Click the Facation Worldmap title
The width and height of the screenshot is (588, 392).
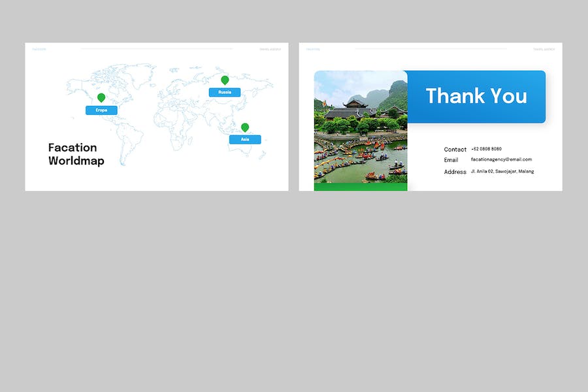pyautogui.click(x=76, y=154)
